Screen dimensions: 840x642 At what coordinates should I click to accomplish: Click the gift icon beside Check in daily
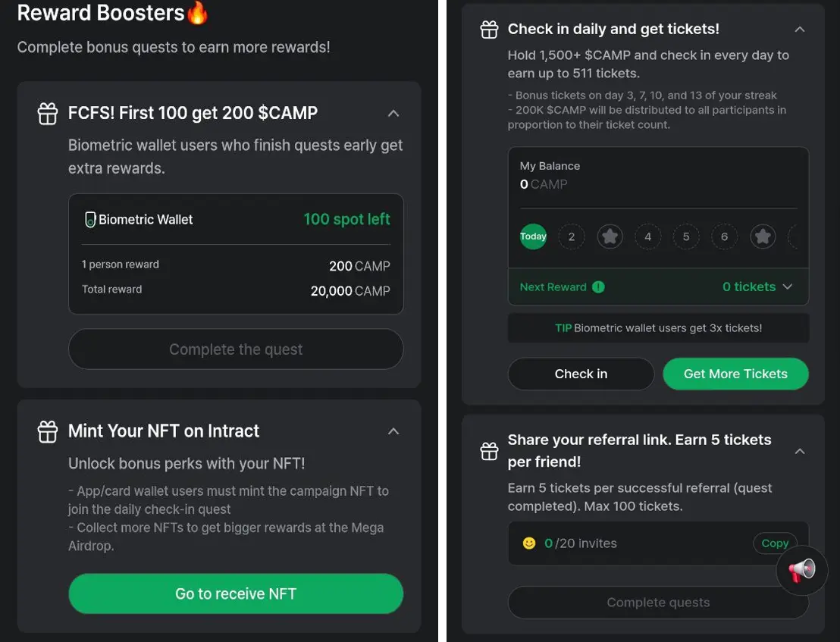489,30
